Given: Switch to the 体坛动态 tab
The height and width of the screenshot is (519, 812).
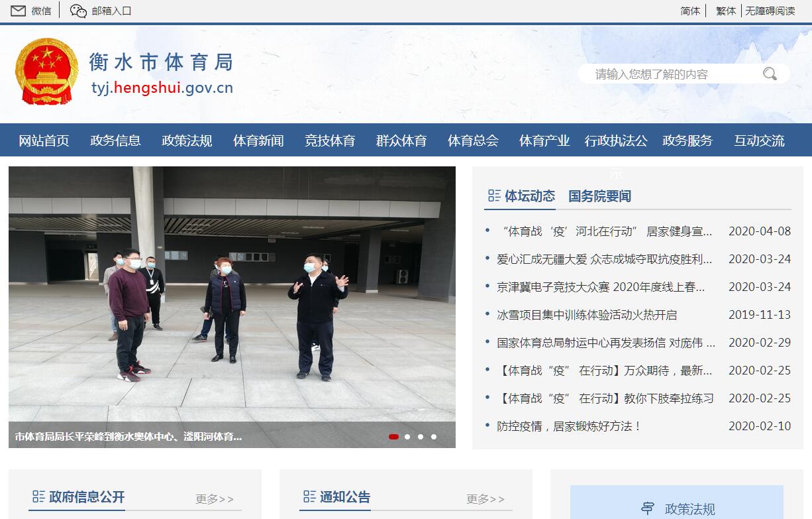Looking at the screenshot, I should pos(530,196).
